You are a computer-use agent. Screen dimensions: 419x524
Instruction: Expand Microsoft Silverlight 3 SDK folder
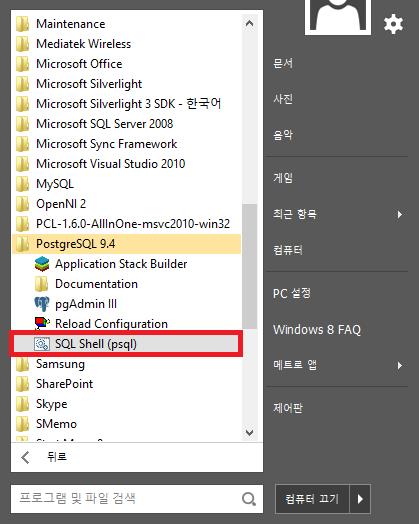click(x=127, y=104)
